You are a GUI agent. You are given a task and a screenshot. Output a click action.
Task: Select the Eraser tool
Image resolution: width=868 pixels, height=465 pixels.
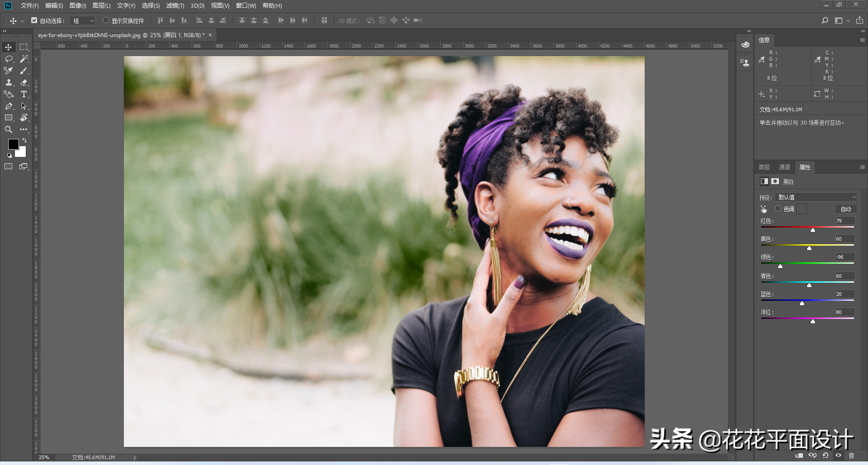[24, 82]
